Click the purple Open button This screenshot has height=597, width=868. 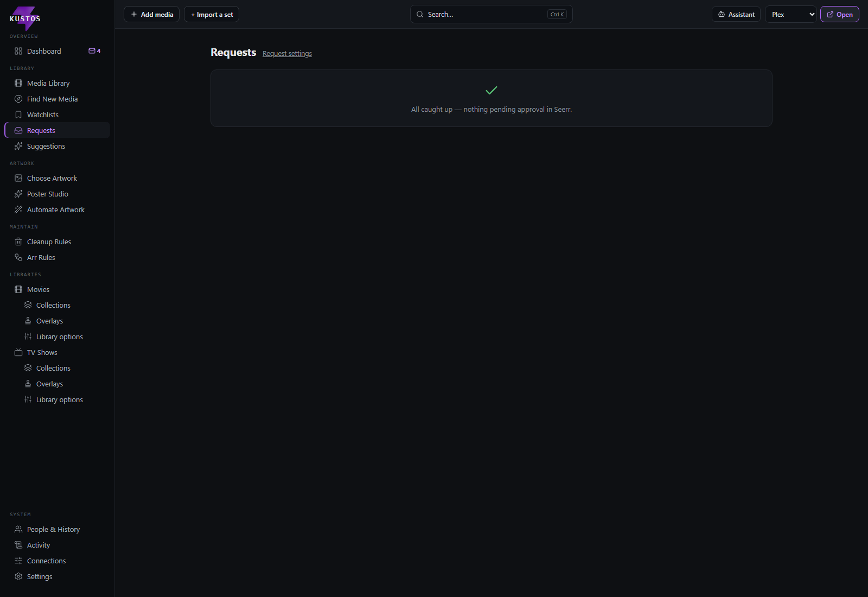tap(839, 15)
